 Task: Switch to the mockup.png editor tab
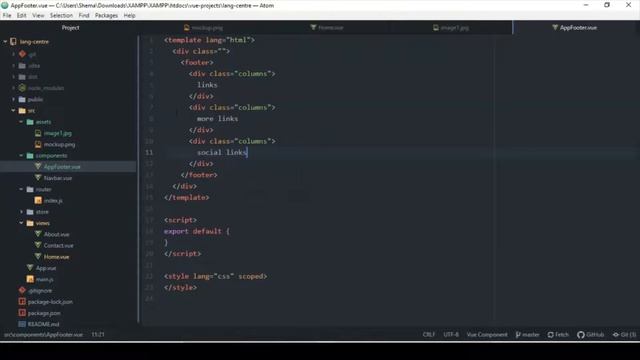pos(203,28)
